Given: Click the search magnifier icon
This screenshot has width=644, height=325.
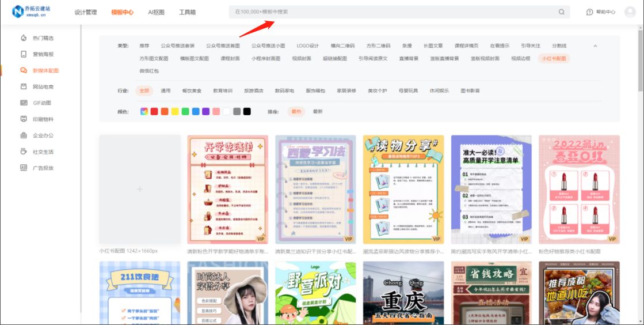Looking at the screenshot, I should (562, 12).
